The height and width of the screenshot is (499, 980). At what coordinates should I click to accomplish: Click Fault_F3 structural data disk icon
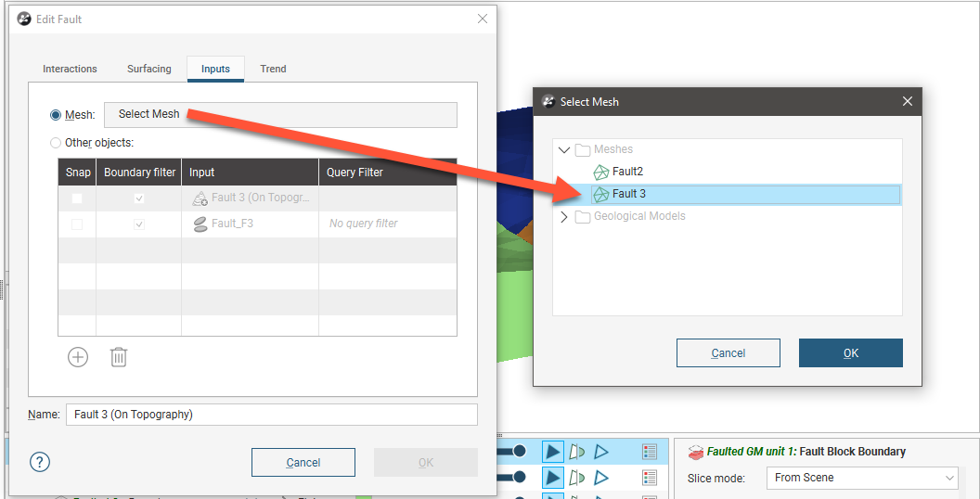pos(200,224)
